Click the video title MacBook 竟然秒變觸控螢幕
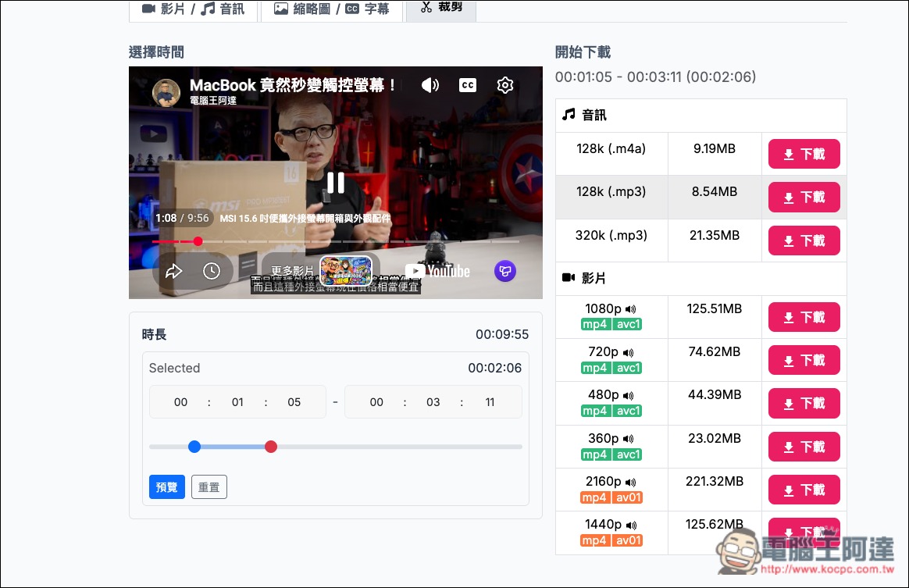The height and width of the screenshot is (588, 909). 292,85
